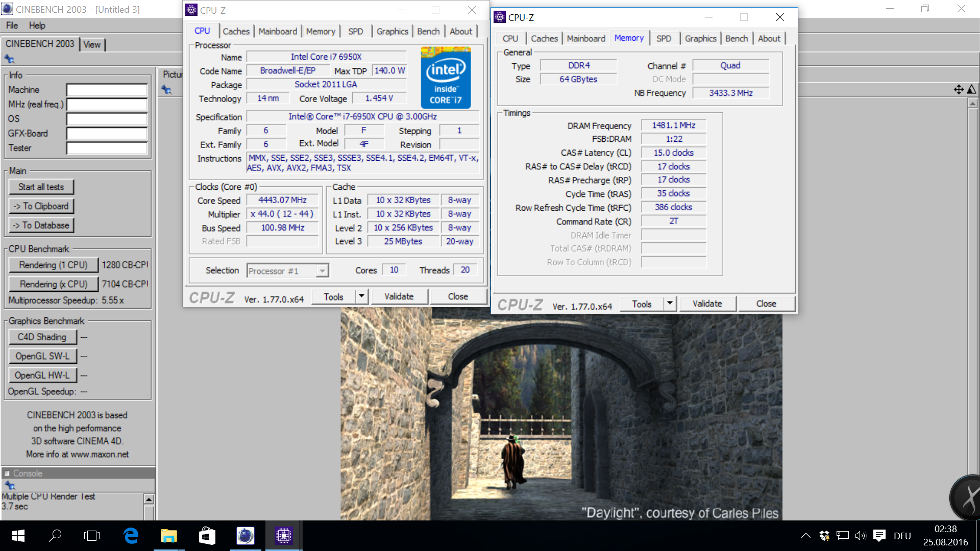The height and width of the screenshot is (551, 980).
Task: Click the Machine input field
Action: click(x=107, y=90)
